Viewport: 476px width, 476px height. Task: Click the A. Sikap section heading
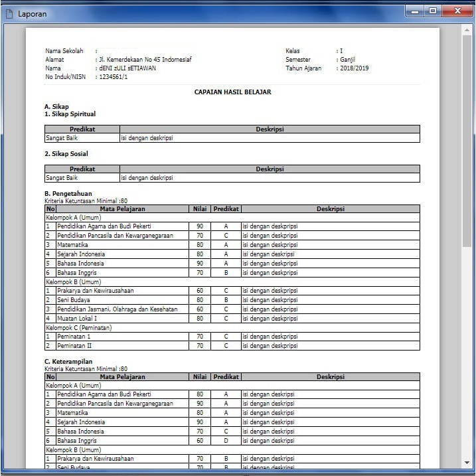click(x=56, y=107)
